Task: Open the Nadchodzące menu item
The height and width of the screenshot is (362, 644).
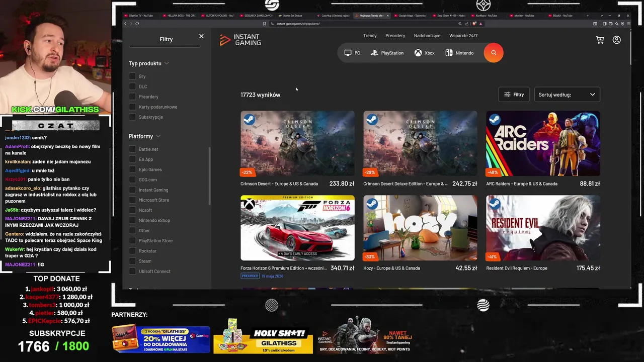Action: tap(427, 36)
